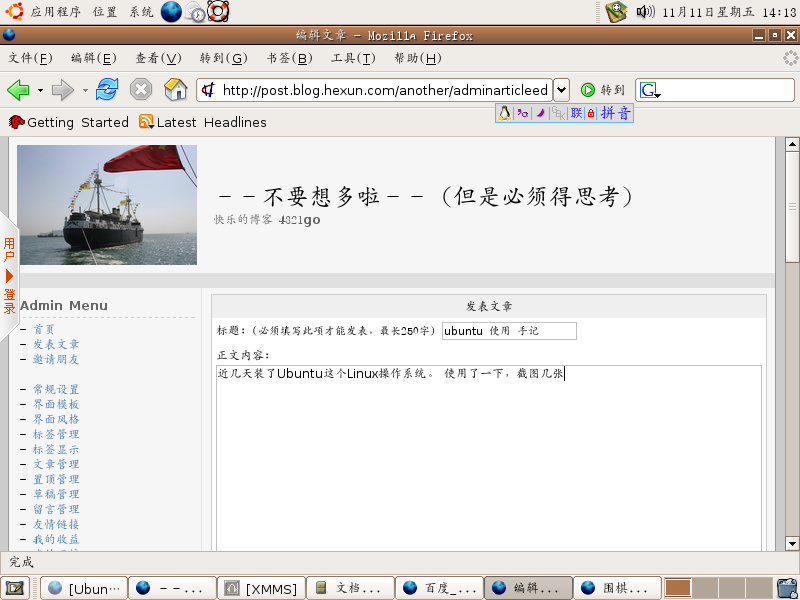Image resolution: width=800 pixels, height=600 pixels.
Task: Open the 草稿管理 admin link
Action: (x=56, y=494)
